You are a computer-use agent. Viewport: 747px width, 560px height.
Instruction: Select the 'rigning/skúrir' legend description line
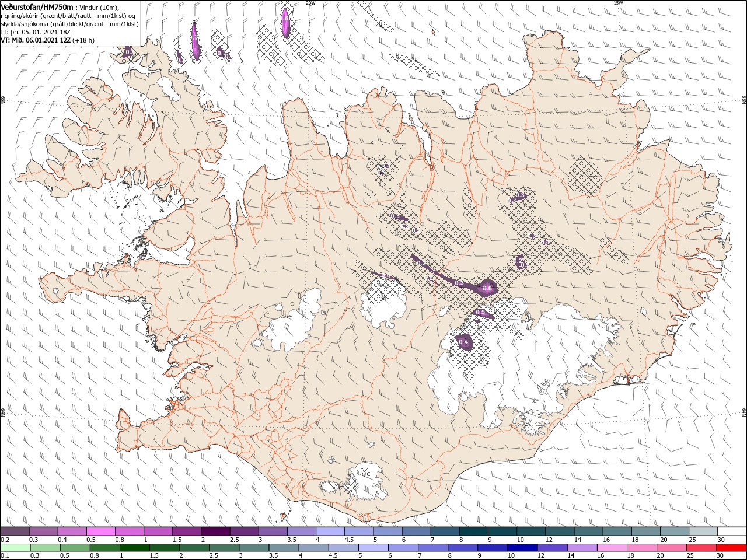pyautogui.click(x=68, y=15)
